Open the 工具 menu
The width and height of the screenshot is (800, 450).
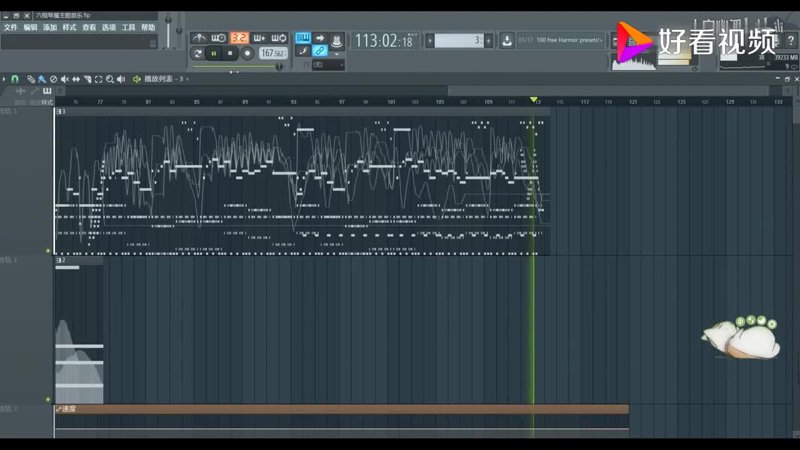129,28
